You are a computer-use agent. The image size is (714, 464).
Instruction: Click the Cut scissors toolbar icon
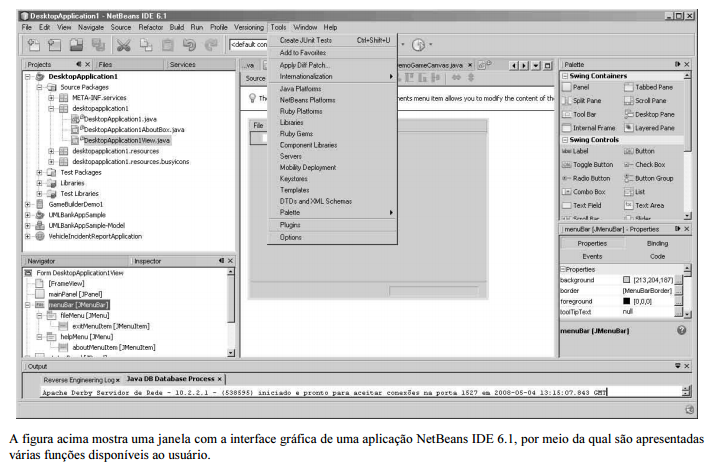coord(123,45)
